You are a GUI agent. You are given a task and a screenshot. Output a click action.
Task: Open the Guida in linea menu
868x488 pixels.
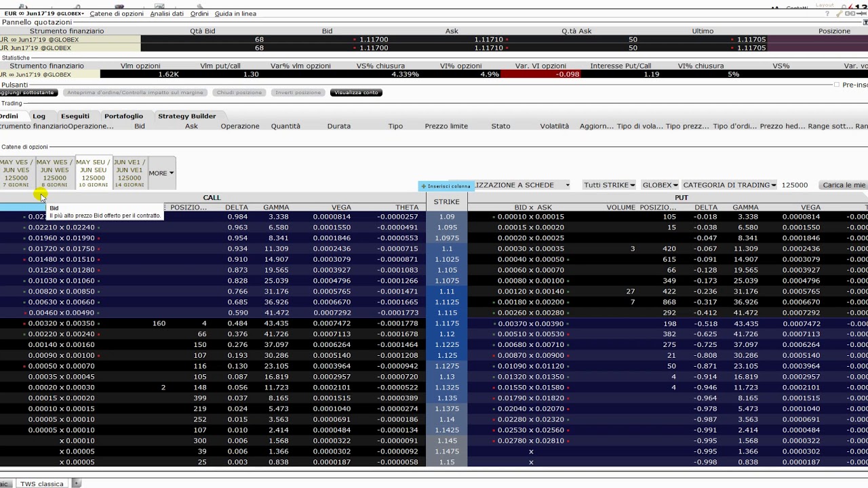coord(235,14)
